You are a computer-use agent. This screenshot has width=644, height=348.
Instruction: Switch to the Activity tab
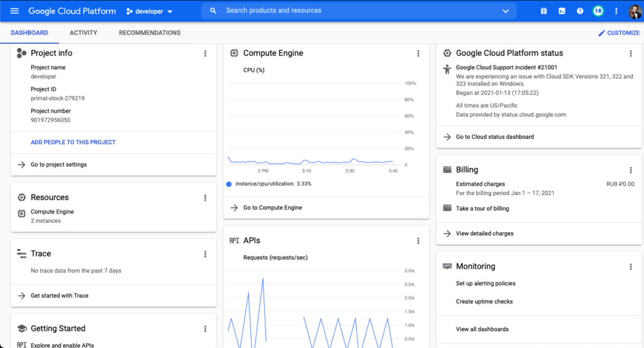(84, 33)
